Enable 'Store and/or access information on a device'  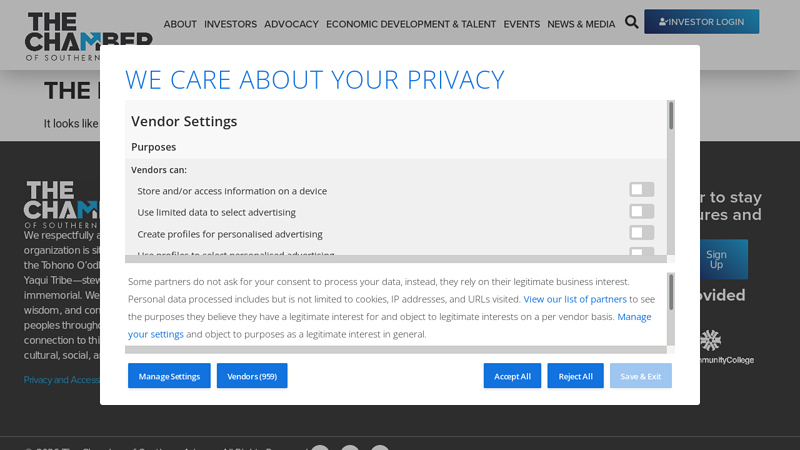641,190
